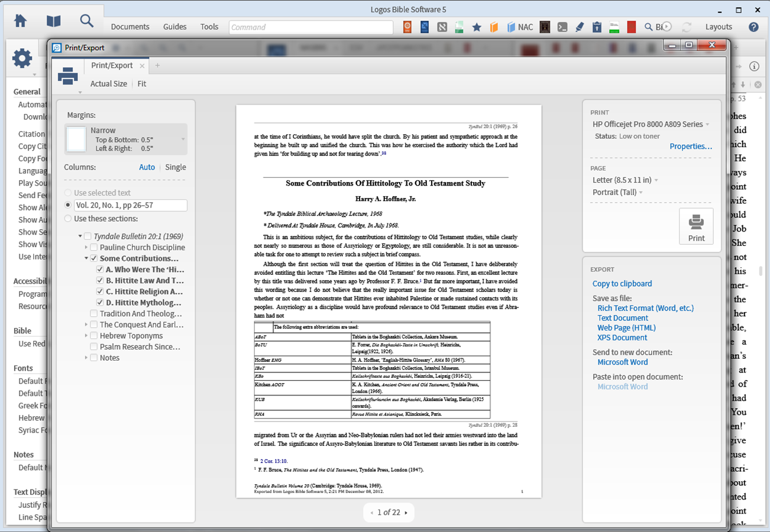Select the 'Use these sections' radio button
The image size is (770, 532).
68,219
